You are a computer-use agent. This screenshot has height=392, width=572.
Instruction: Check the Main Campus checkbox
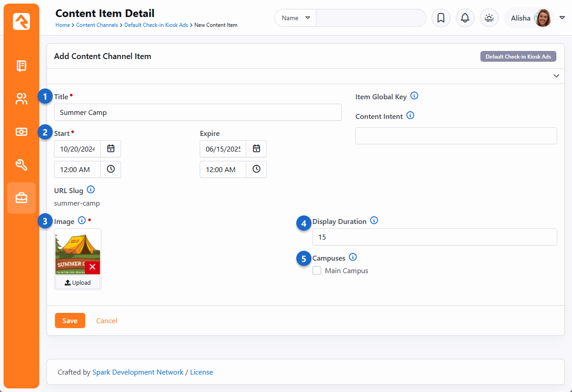pyautogui.click(x=317, y=270)
